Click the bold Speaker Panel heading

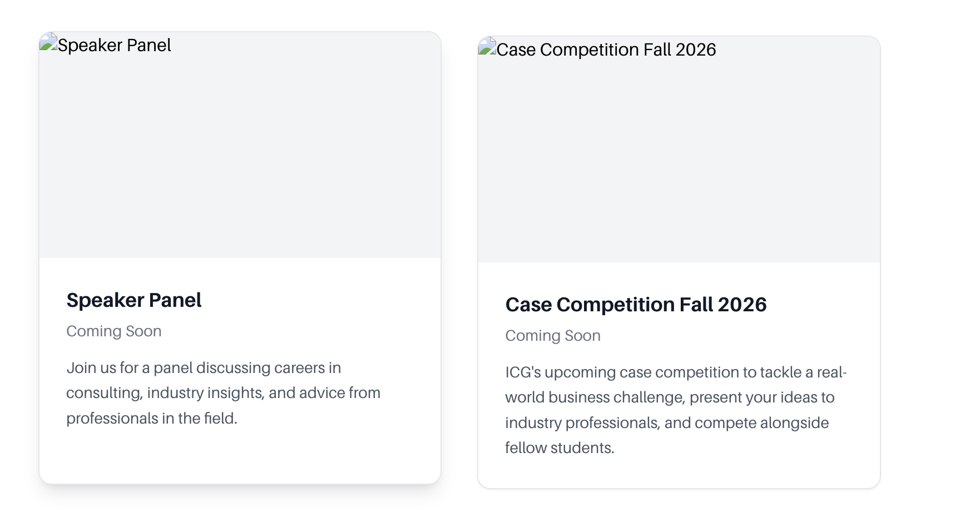click(133, 300)
